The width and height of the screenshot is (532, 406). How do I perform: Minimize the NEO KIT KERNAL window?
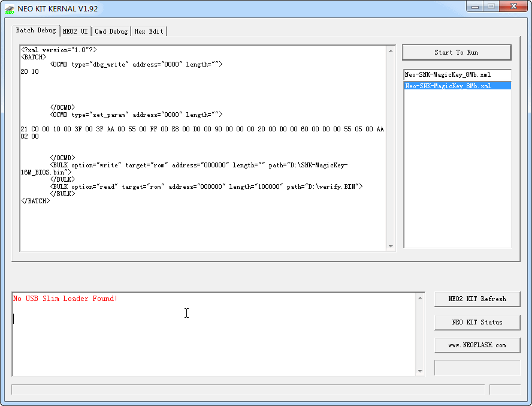(476, 7)
